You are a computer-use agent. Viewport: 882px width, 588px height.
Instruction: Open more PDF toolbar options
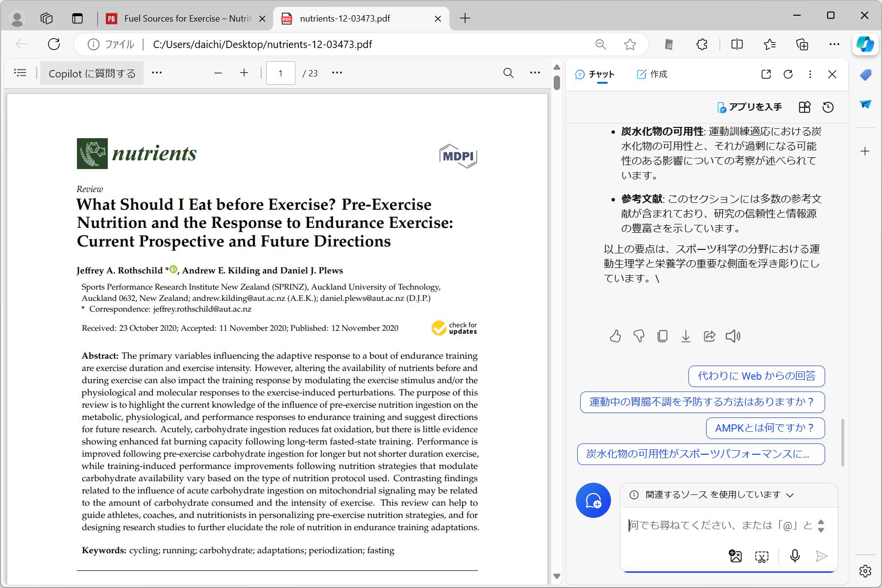(x=535, y=73)
